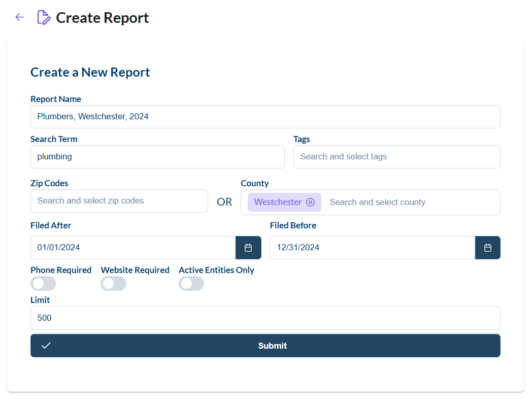Open the Tags search dropdown
The width and height of the screenshot is (532, 405).
[396, 157]
